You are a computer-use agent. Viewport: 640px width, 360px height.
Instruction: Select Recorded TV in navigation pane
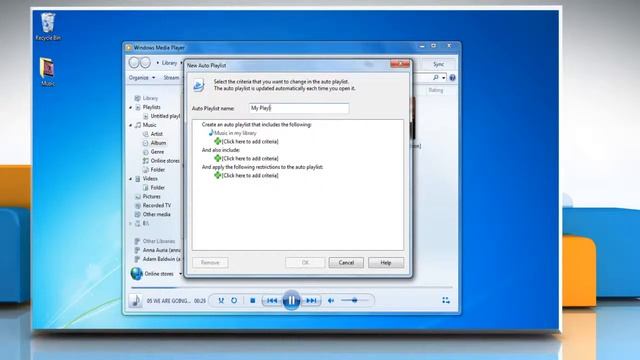[x=157, y=205]
